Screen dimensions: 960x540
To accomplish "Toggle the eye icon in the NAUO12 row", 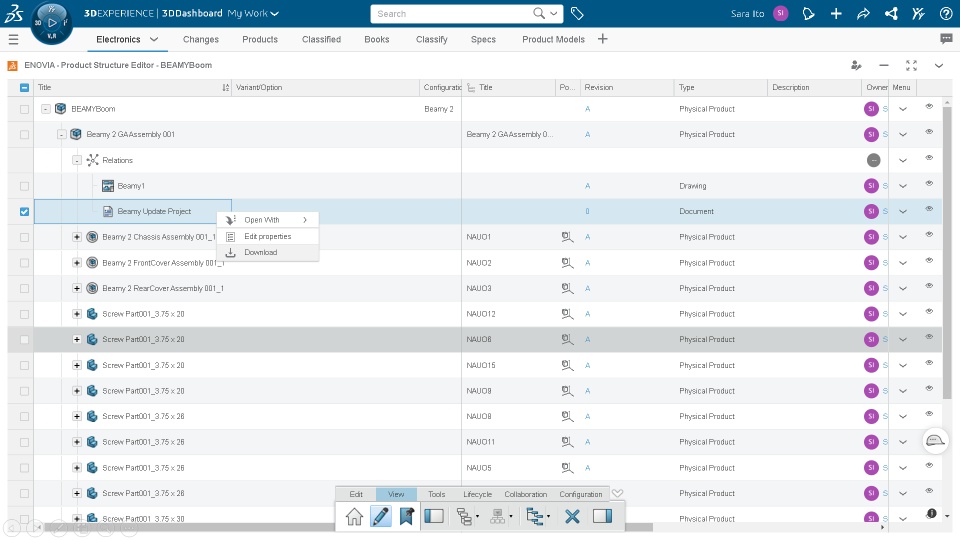I will click(929, 312).
